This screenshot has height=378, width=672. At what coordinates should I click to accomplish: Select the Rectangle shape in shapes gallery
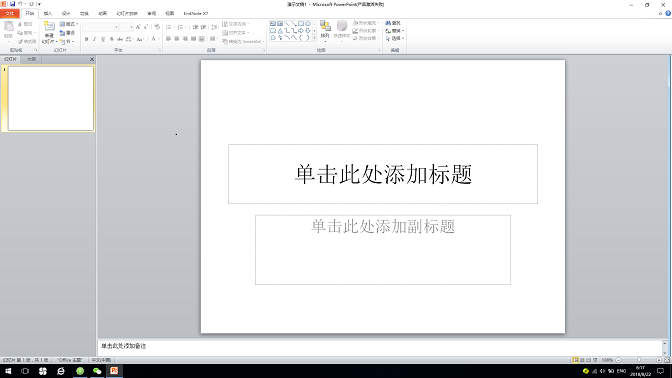tap(301, 24)
